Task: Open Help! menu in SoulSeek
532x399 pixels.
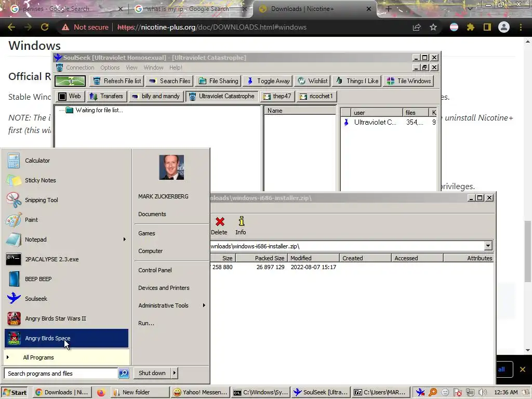Action: pyautogui.click(x=176, y=68)
